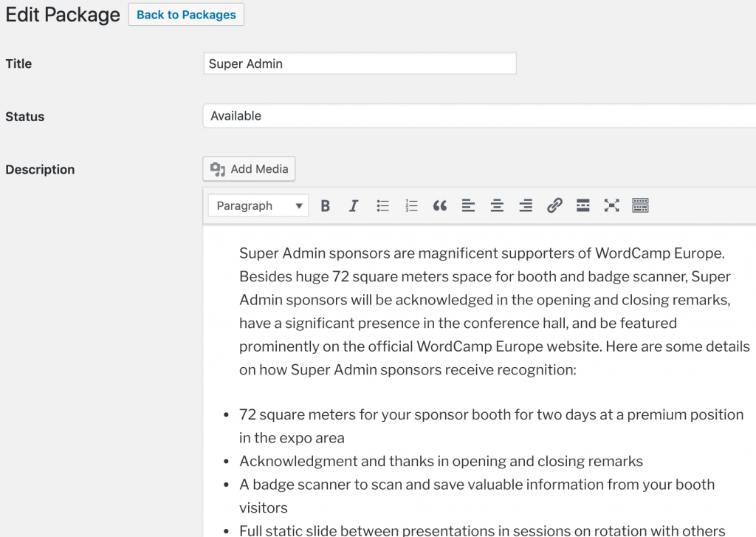Viewport: 756px width, 537px height.
Task: Click the Add Media button
Action: tap(249, 169)
